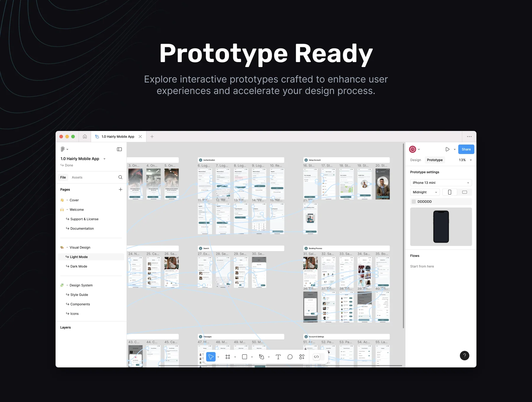This screenshot has width=532, height=402.
Task: Expand Rectangle tool options chevron
Action: pos(252,357)
